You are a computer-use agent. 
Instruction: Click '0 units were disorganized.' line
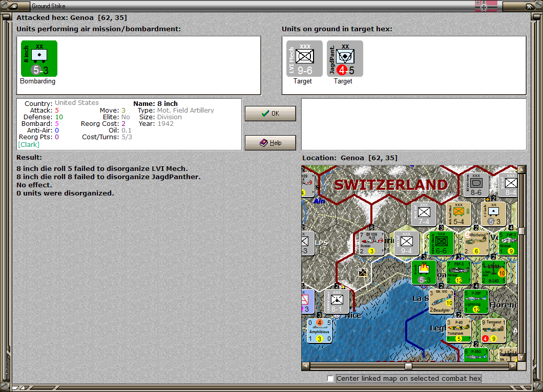tap(65, 193)
